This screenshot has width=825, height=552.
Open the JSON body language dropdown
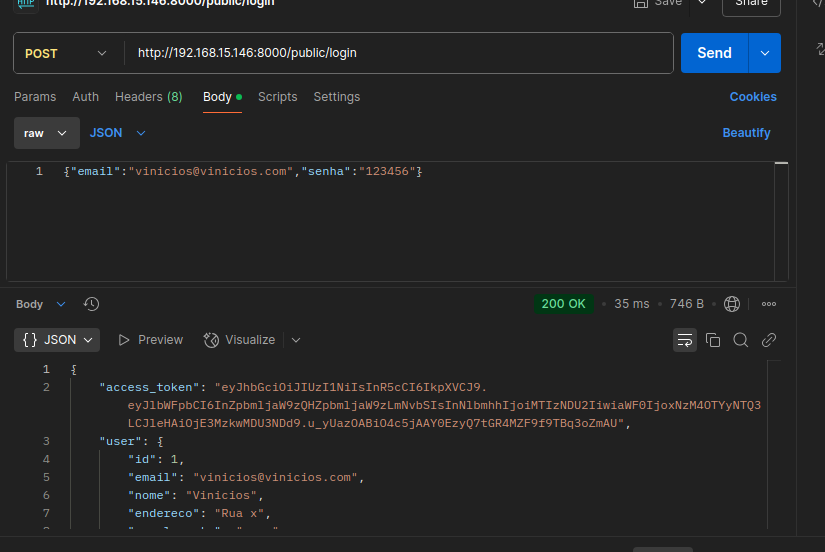click(x=117, y=133)
